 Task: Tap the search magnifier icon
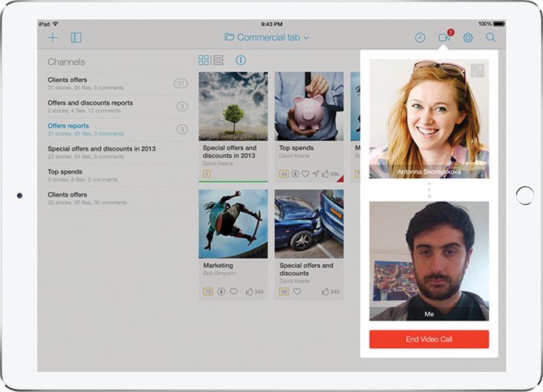coord(491,37)
